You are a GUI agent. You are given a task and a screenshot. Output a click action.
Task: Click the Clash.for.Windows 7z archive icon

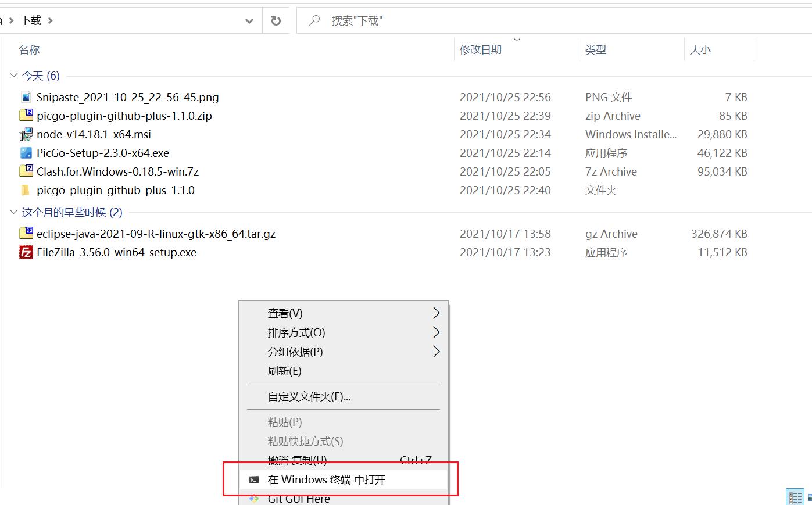click(x=26, y=171)
